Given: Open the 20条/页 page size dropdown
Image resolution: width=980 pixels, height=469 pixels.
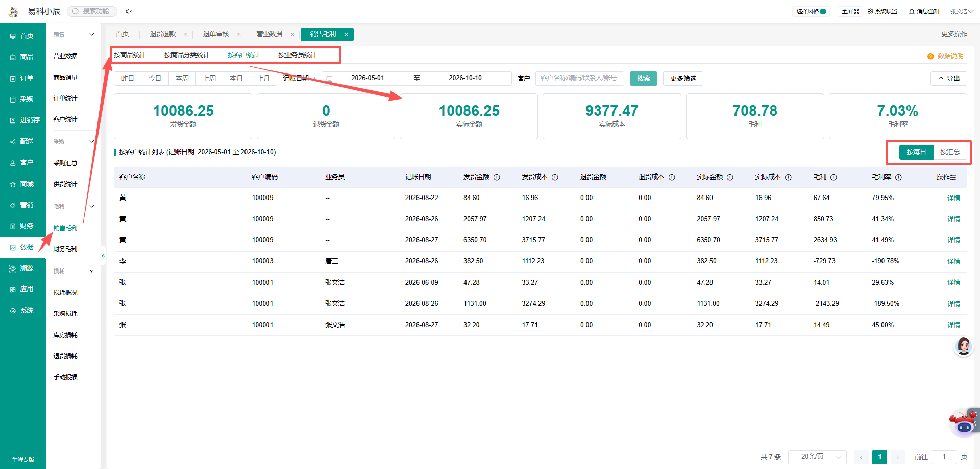Looking at the screenshot, I should [x=817, y=457].
